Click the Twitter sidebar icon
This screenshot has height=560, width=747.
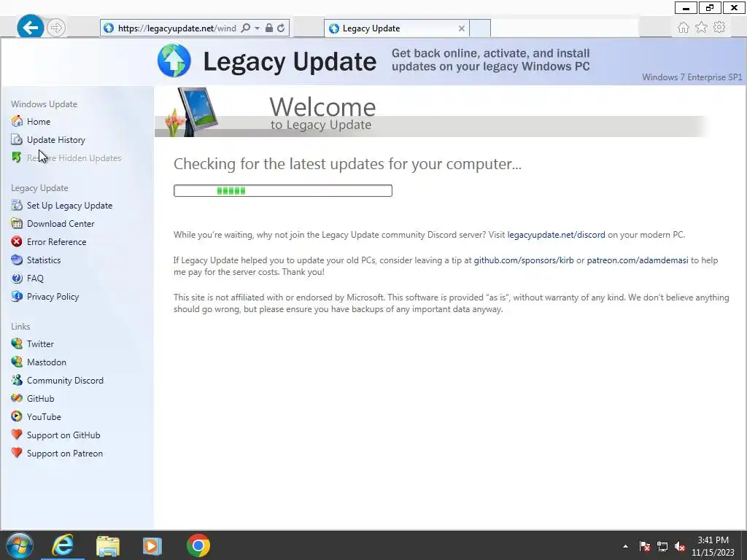click(17, 344)
